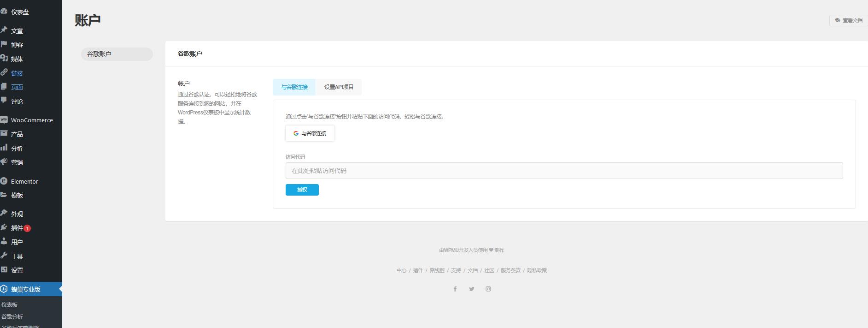Image resolution: width=868 pixels, height=328 pixels.
Task: Click the 由WPMU开发人员使用 footer credit text
Action: [x=463, y=250]
